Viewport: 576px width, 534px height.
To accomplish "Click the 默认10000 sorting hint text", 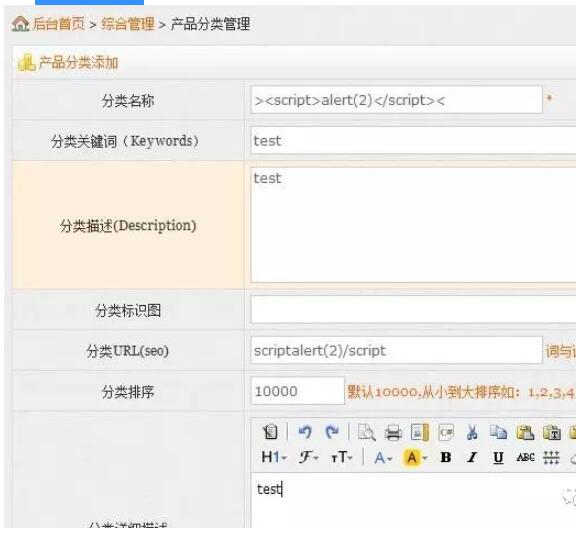I will (461, 392).
